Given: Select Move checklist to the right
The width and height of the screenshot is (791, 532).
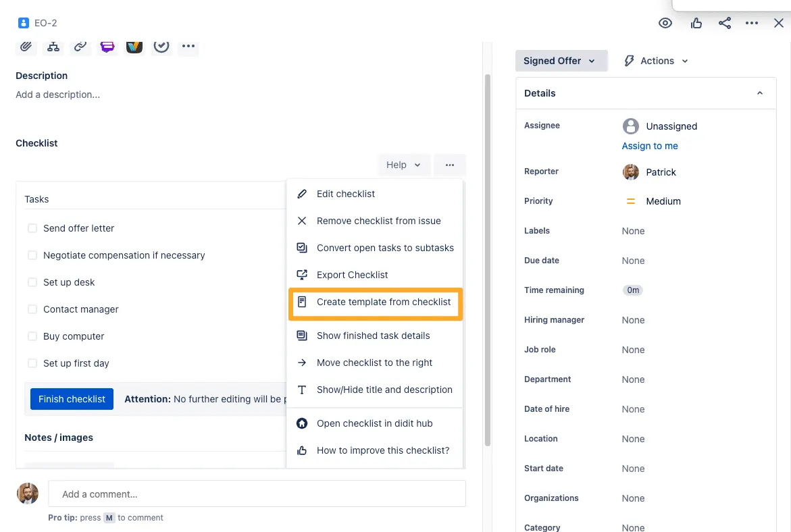Looking at the screenshot, I should pyautogui.click(x=375, y=363).
